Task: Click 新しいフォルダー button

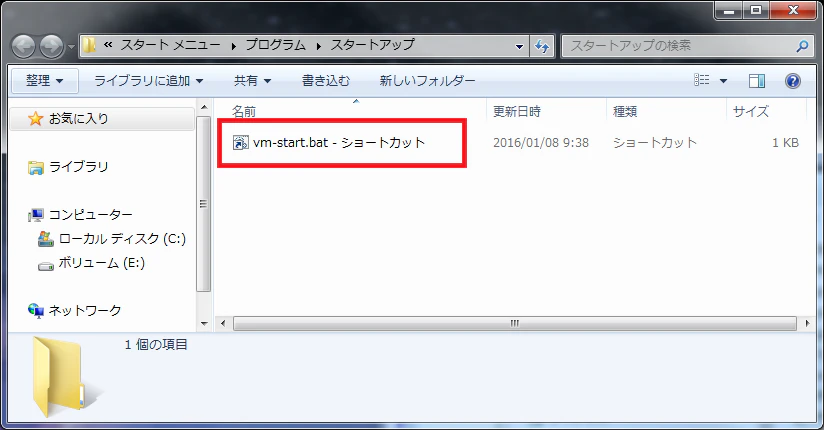Action: click(x=427, y=80)
